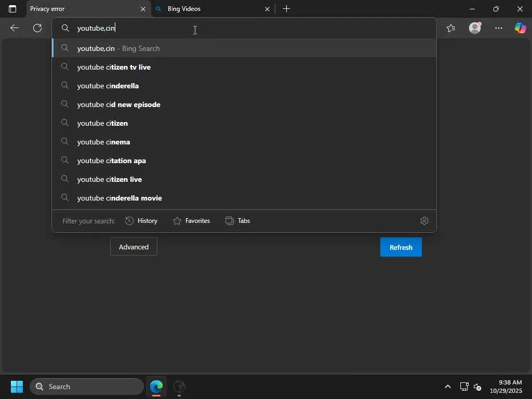Close the Bing Videos tab
532x399 pixels.
pyautogui.click(x=267, y=9)
